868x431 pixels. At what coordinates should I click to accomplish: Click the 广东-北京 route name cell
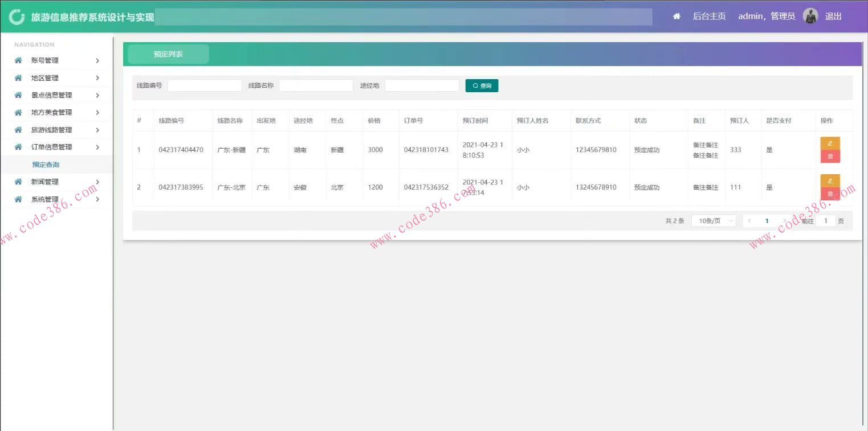(x=231, y=187)
